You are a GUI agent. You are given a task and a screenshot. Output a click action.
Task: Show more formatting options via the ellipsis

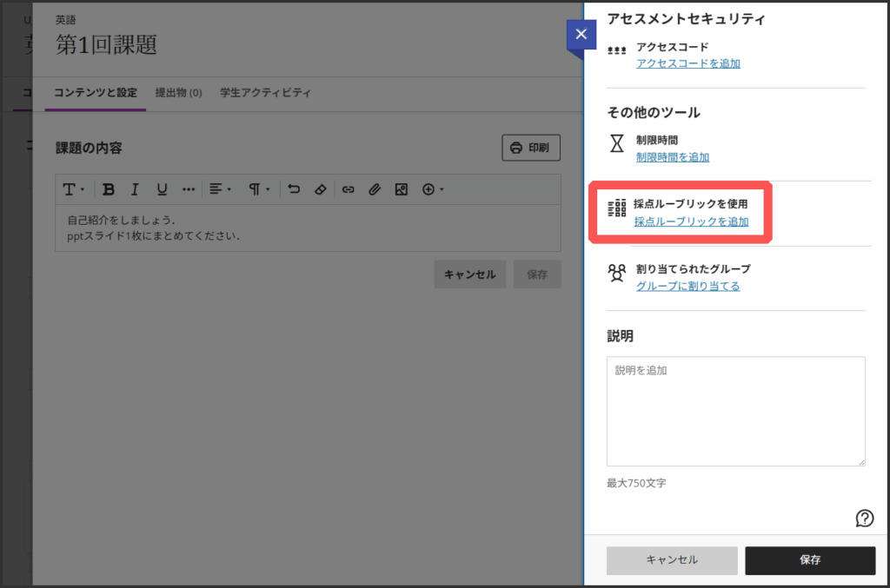[x=189, y=189]
